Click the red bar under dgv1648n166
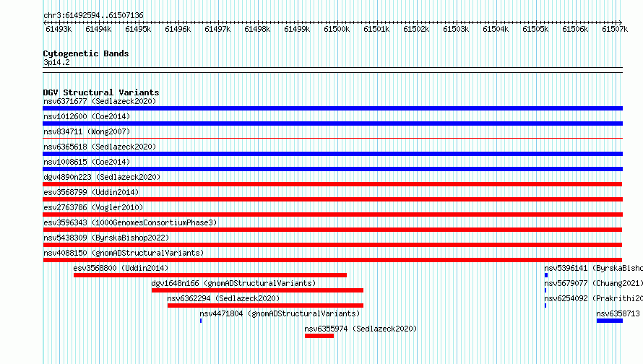Viewport: 643px width, 364px height. (257, 290)
